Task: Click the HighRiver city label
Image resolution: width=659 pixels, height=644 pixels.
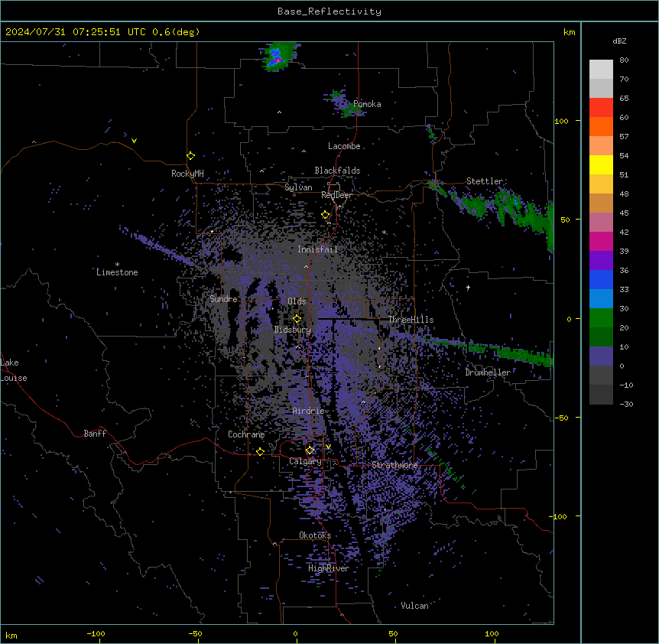Action: click(x=329, y=568)
